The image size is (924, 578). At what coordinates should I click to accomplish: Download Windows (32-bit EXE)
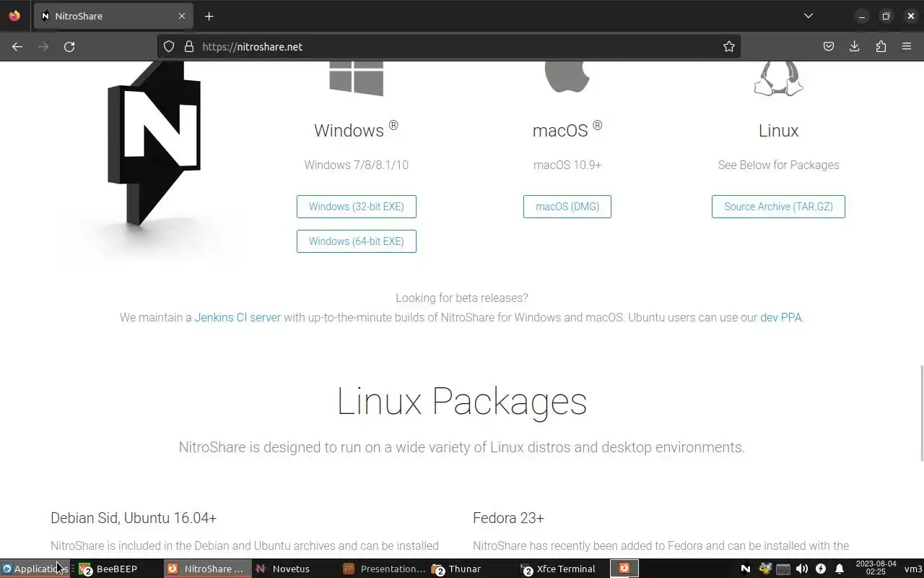[x=357, y=207]
